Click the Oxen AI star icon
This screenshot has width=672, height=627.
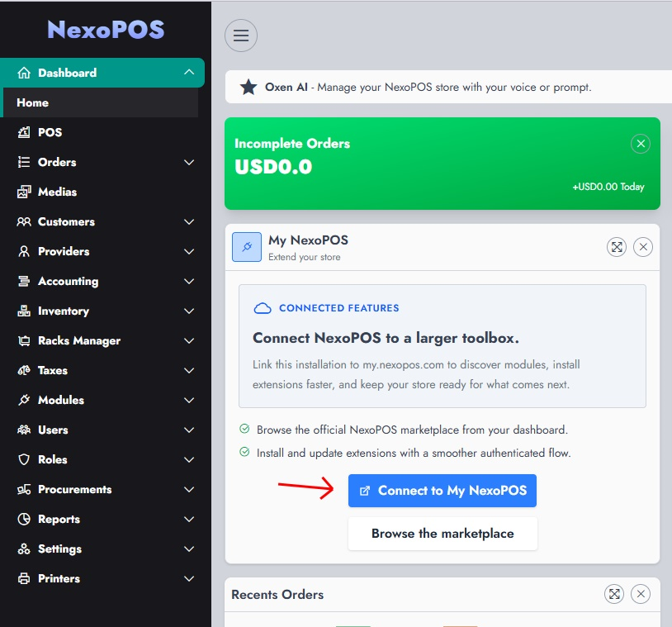[x=248, y=87]
